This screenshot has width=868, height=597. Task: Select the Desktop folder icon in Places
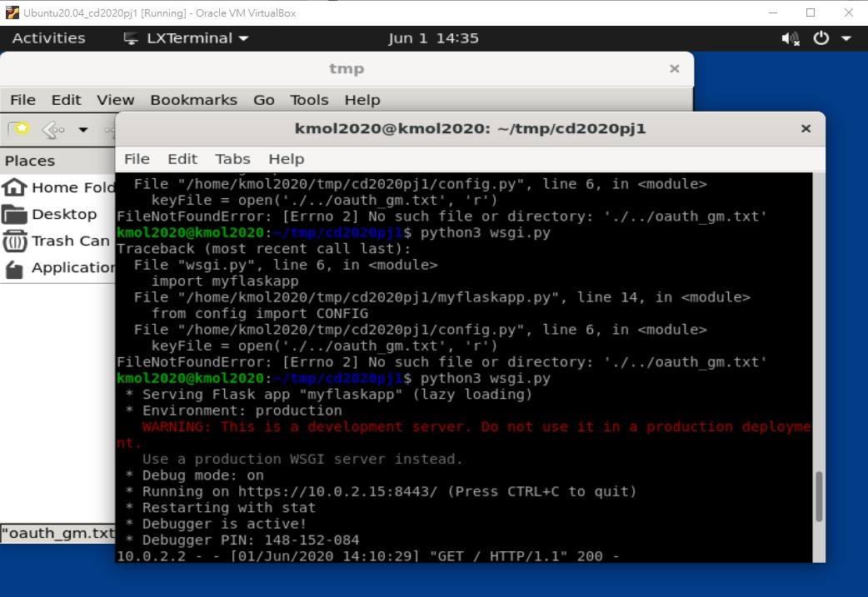[15, 215]
